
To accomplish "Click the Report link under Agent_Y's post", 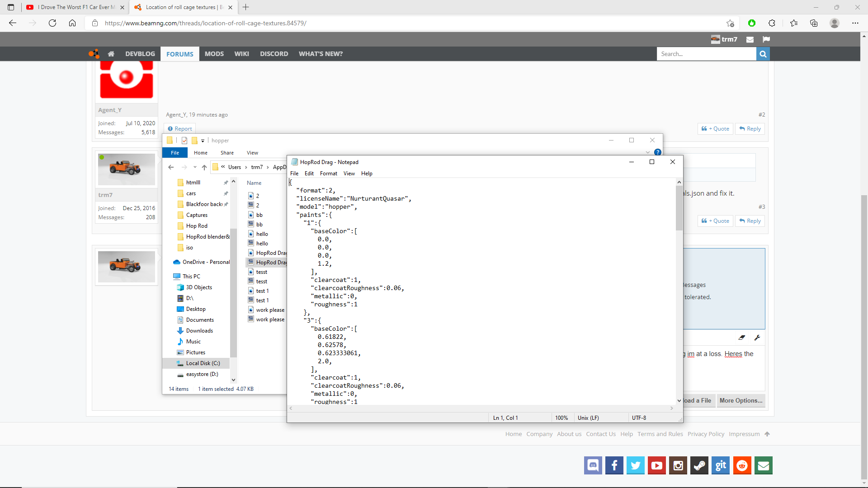I will (x=180, y=129).
